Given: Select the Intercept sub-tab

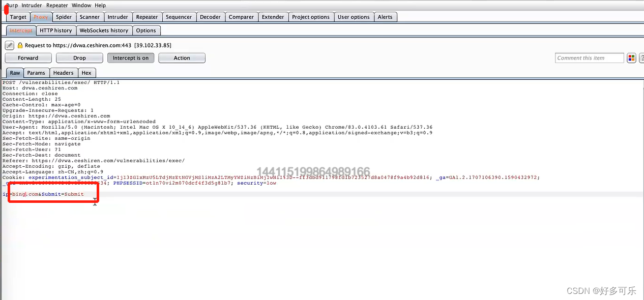Looking at the screenshot, I should click(21, 31).
